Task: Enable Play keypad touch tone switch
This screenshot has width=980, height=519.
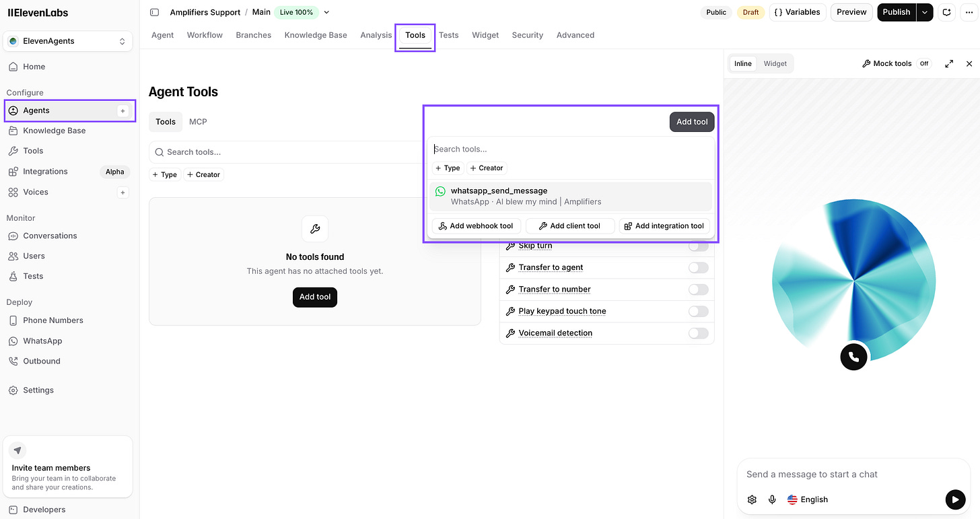Action: pos(699,311)
